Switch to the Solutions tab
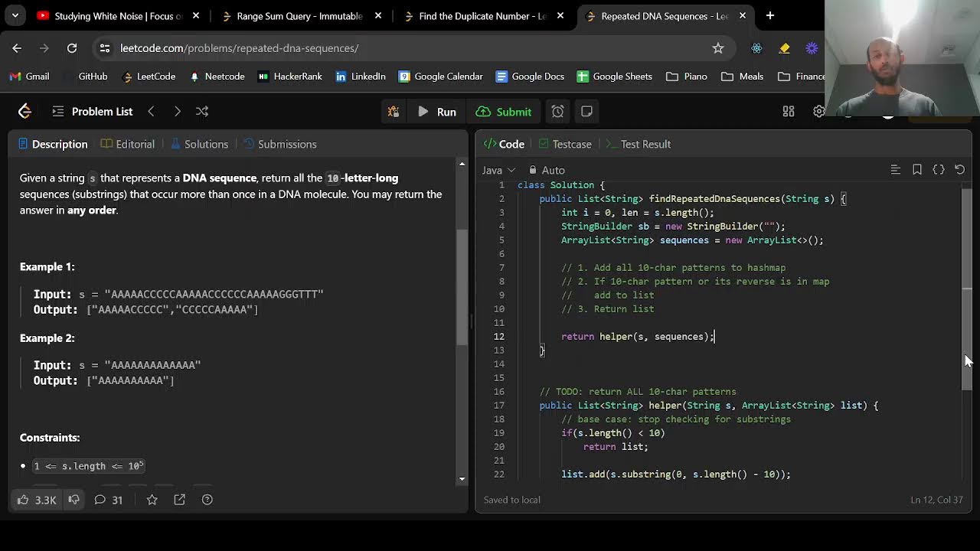 point(199,144)
